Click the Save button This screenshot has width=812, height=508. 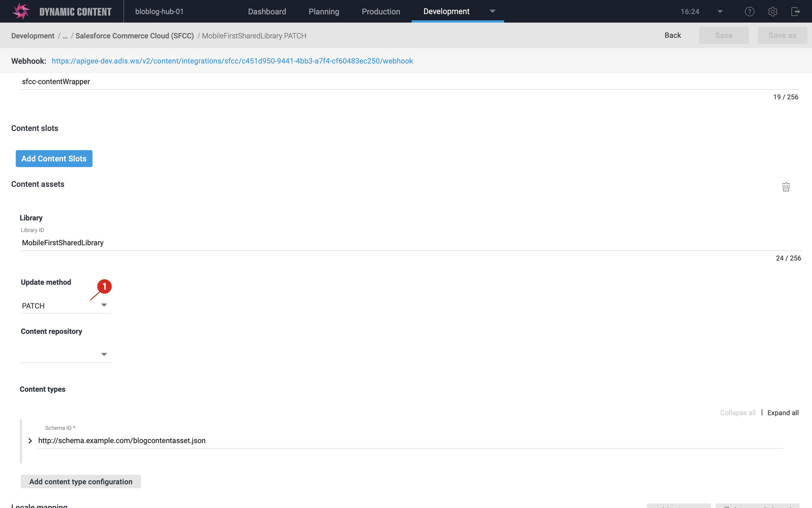point(724,35)
